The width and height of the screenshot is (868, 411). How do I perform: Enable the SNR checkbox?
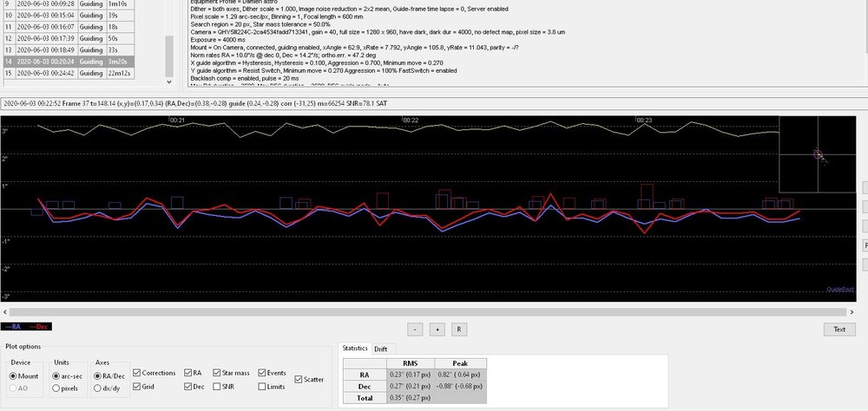click(217, 387)
